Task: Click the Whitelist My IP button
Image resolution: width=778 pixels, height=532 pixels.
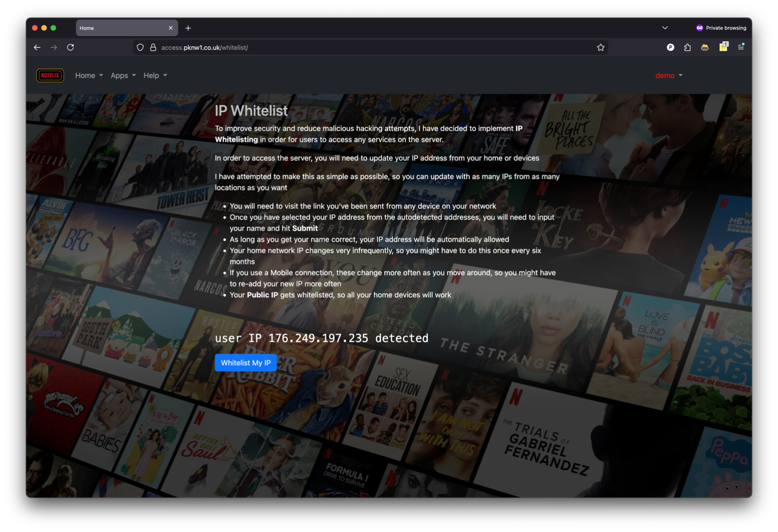Action: click(246, 363)
